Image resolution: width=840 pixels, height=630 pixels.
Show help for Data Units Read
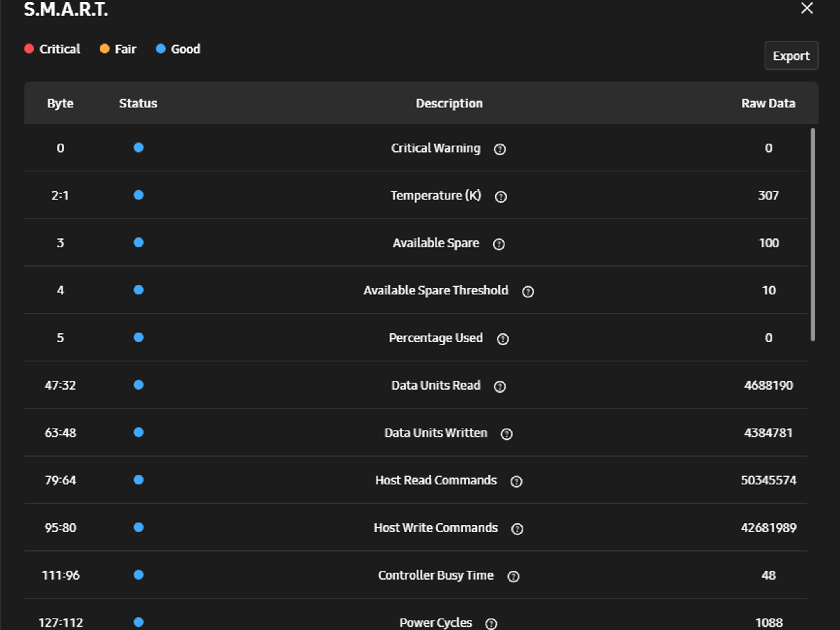500,386
